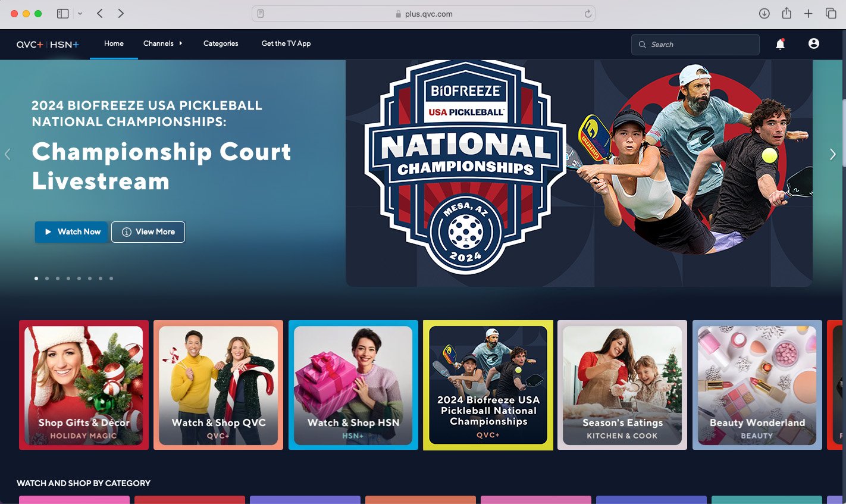The image size is (846, 504).
Task: Show next hero banner slide
Action: point(833,155)
